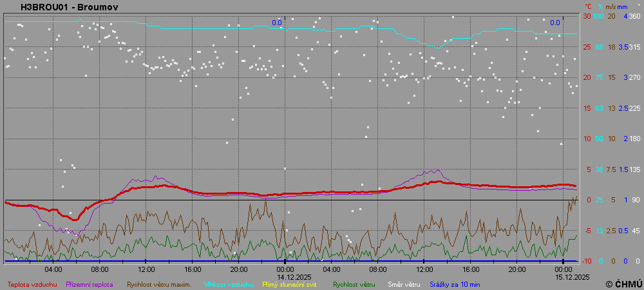Click the yellow 'Přímý sluneční svit' legend
Screen dimensions: 644x290
pos(289,284)
